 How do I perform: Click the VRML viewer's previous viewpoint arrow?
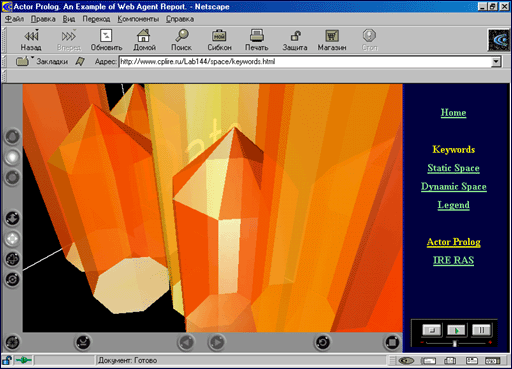[x=186, y=342]
